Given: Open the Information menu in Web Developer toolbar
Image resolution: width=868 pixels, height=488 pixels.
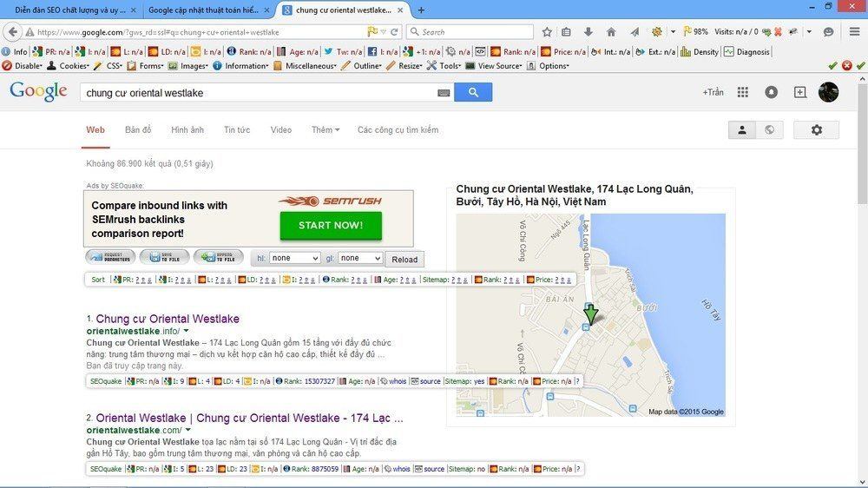Looking at the screenshot, I should point(240,65).
